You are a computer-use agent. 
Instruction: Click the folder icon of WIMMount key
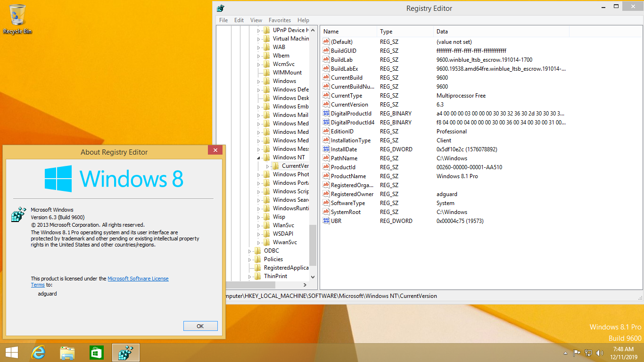click(267, 73)
